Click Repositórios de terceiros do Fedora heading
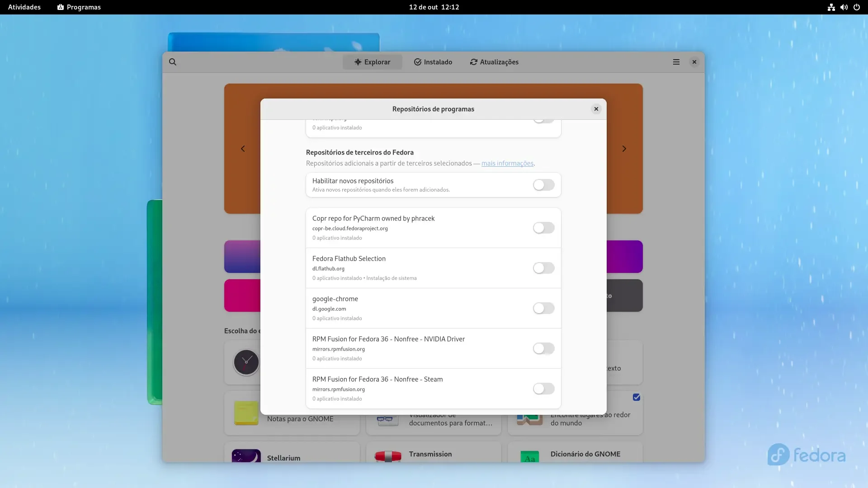Viewport: 868px width, 488px height. click(x=360, y=152)
